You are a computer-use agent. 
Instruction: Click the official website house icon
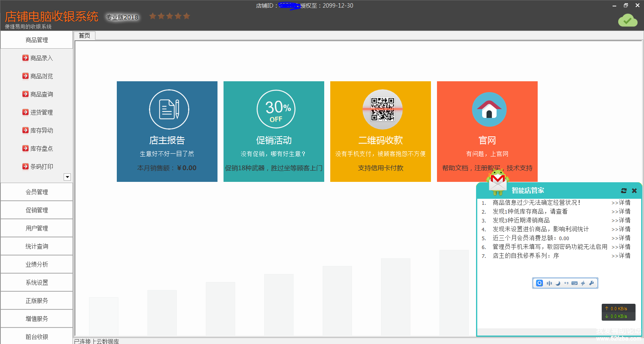[489, 109]
